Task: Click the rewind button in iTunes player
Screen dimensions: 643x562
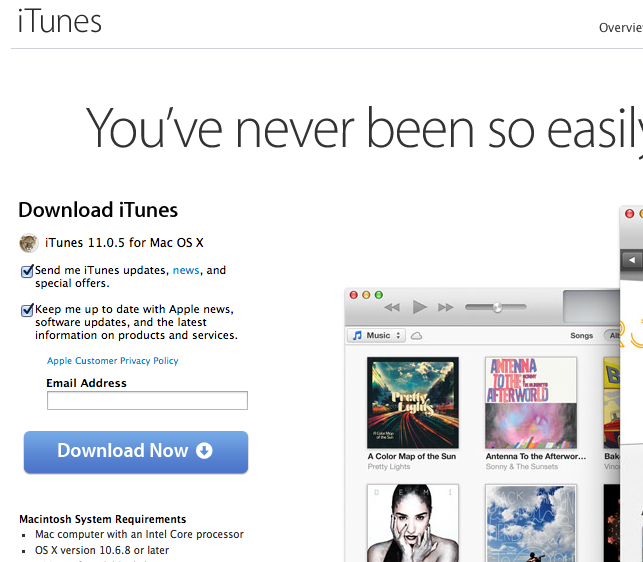Action: (x=392, y=307)
